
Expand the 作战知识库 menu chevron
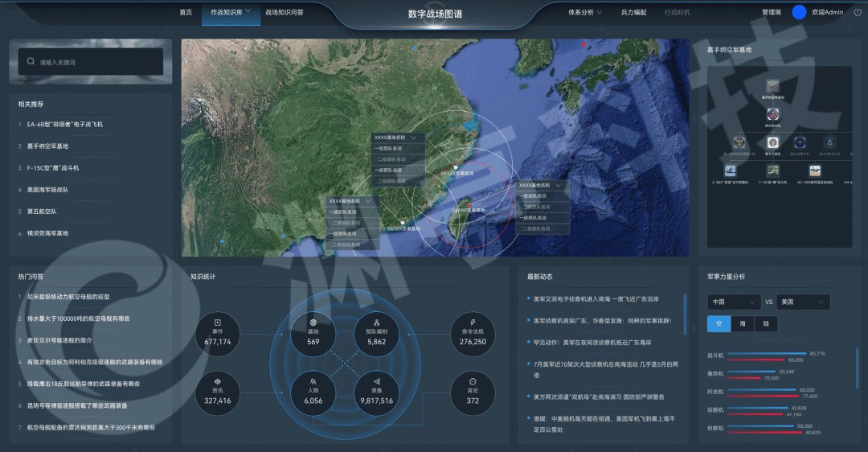click(248, 11)
